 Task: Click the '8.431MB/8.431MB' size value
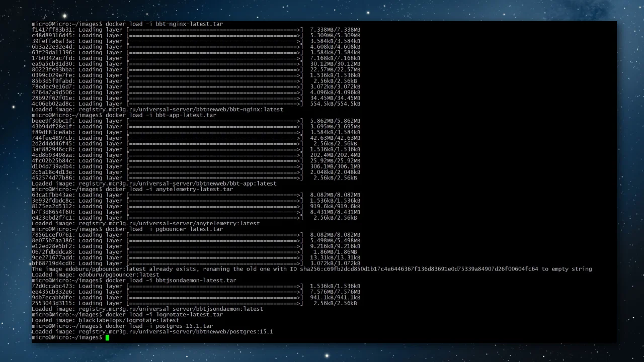point(335,212)
